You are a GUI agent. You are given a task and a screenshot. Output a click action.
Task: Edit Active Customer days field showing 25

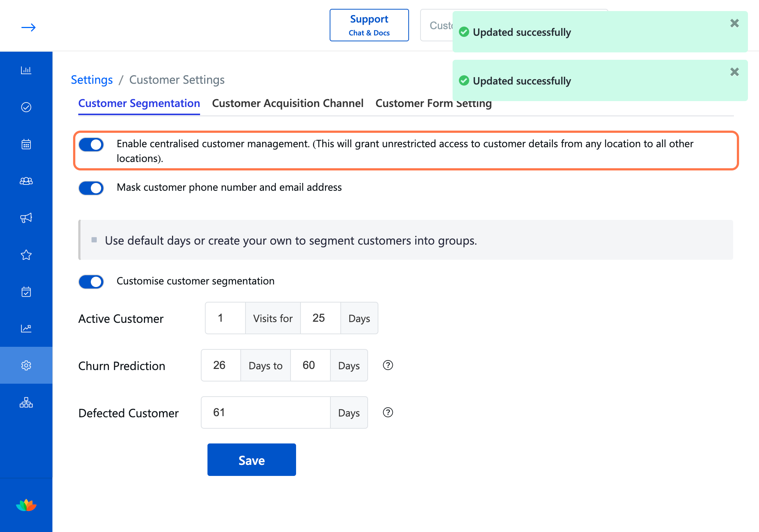tap(320, 318)
